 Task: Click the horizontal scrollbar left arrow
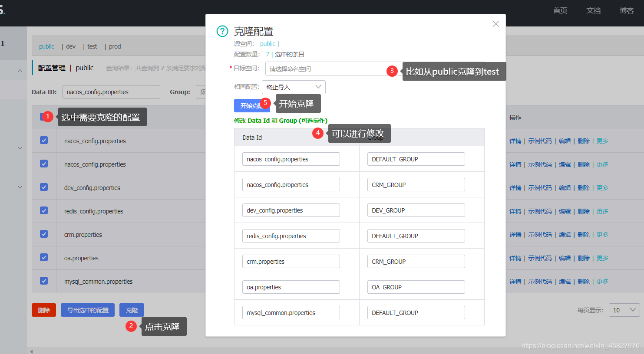(31, 351)
